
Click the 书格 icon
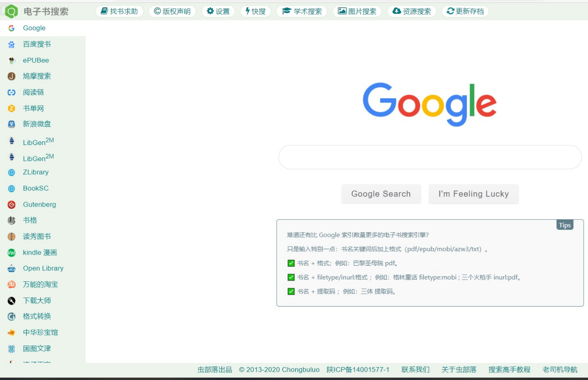[11, 220]
